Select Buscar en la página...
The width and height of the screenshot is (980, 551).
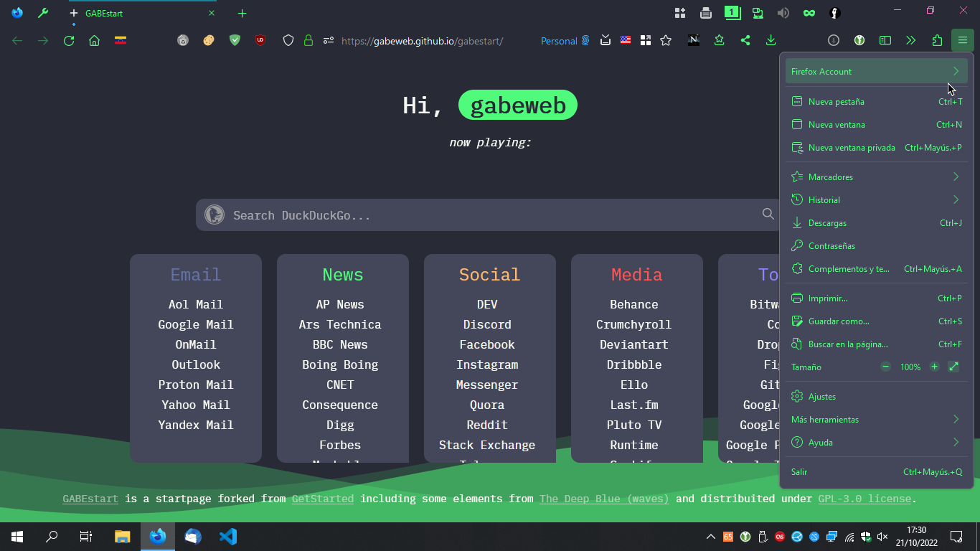tap(877, 344)
